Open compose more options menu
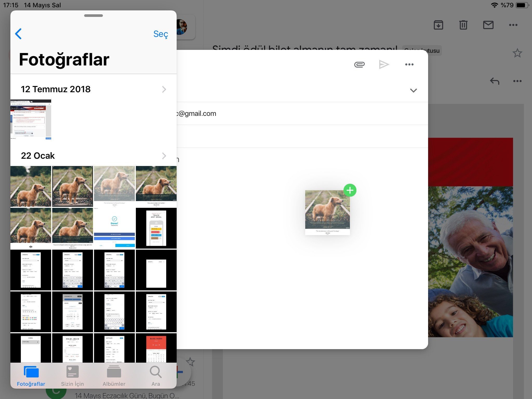532x399 pixels. pyautogui.click(x=409, y=64)
